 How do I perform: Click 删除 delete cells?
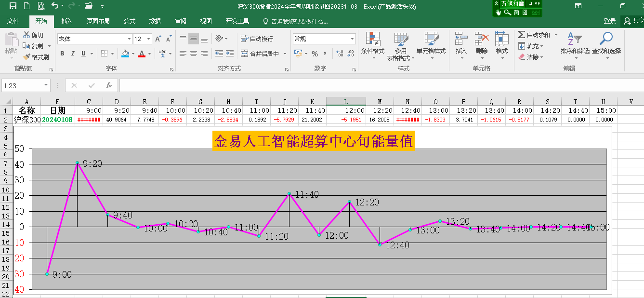pos(482,46)
